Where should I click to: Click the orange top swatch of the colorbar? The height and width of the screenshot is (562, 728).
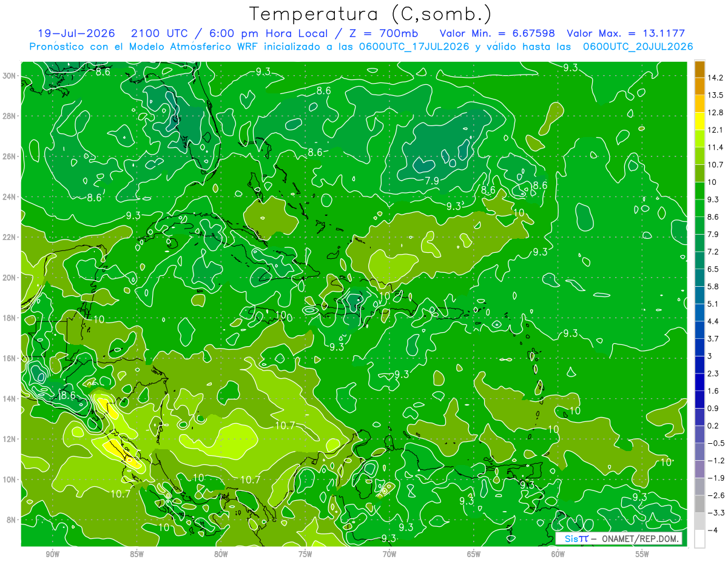699,69
